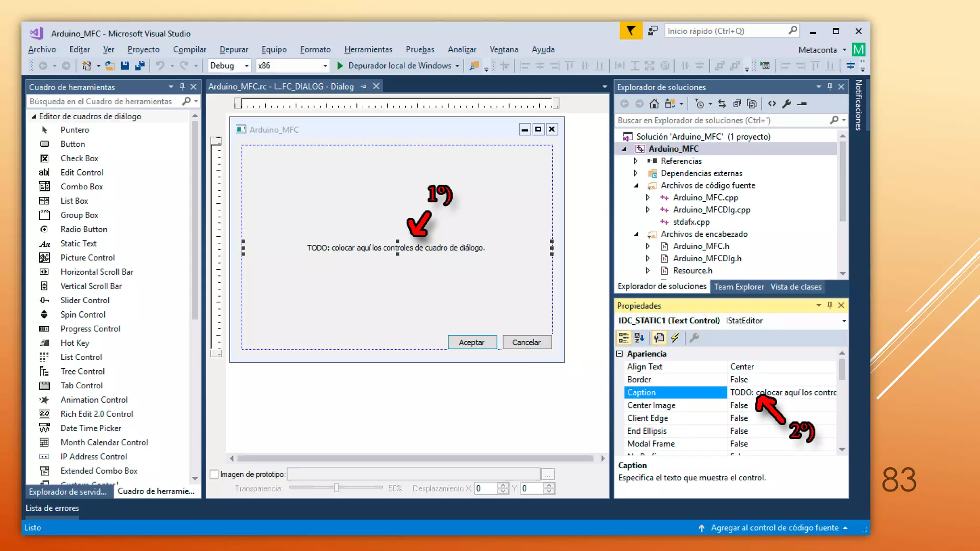The width and height of the screenshot is (980, 551).
Task: Collapse Editor de cuadros de diálogo section
Action: tap(34, 116)
